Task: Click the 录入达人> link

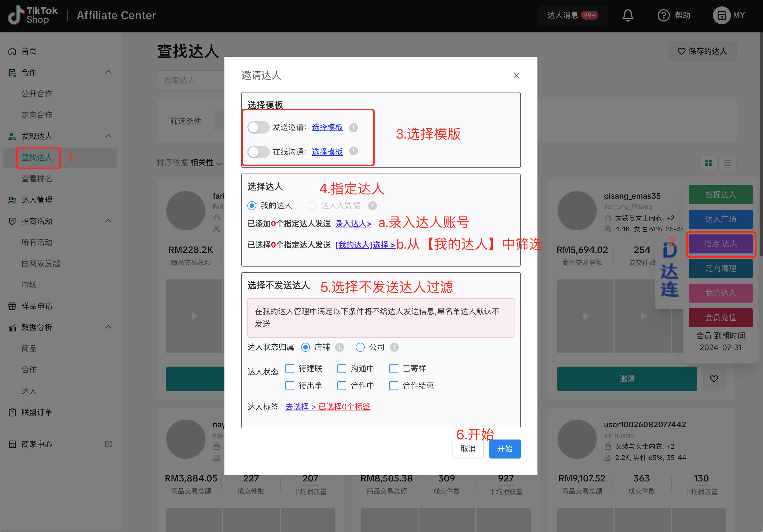Action: click(353, 224)
